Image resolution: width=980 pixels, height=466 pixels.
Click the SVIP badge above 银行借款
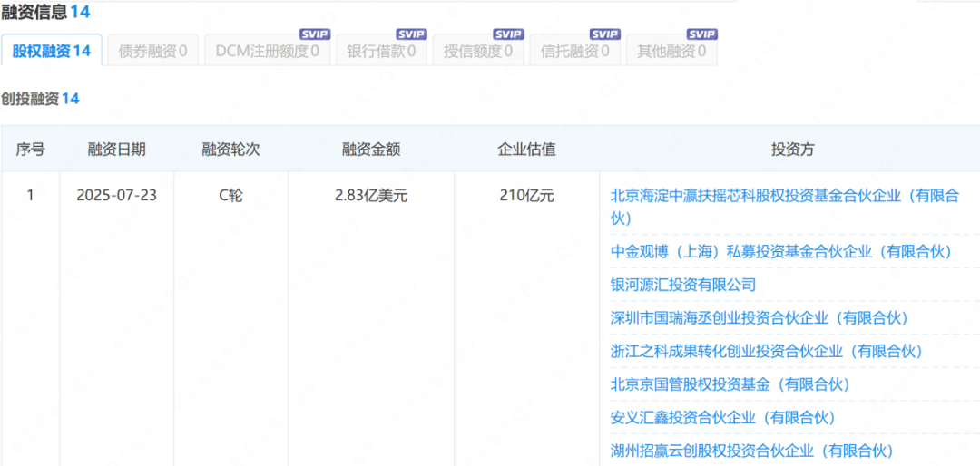(411, 34)
